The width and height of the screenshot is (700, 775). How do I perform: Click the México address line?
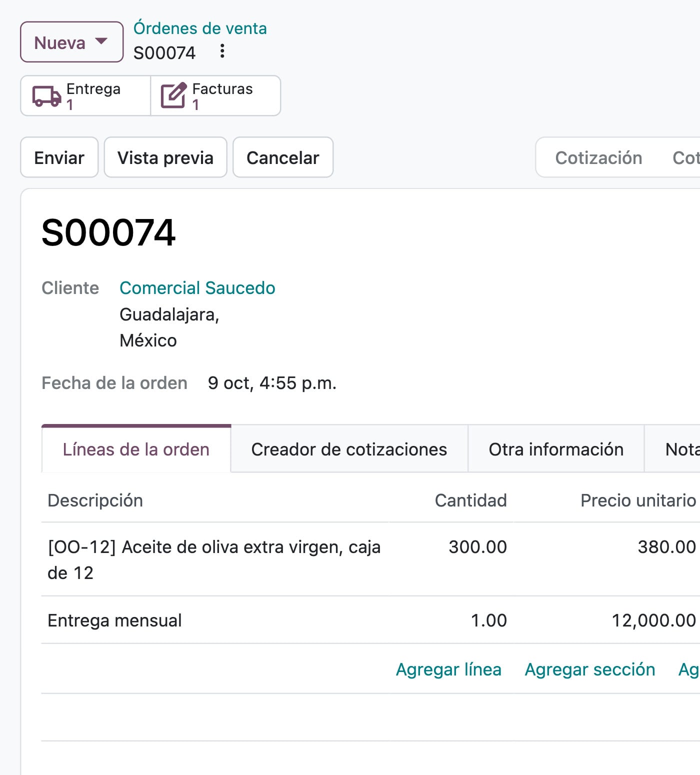(x=148, y=340)
